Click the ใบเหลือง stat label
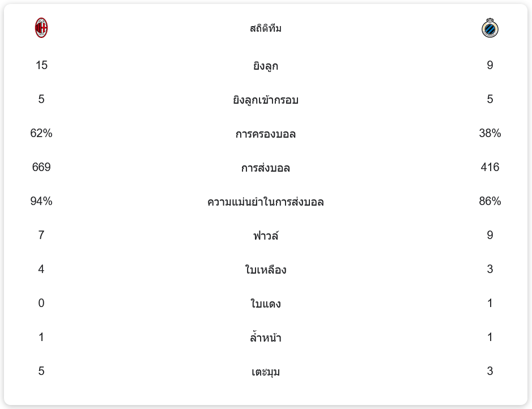Image resolution: width=532 pixels, height=409 pixels. [x=266, y=270]
